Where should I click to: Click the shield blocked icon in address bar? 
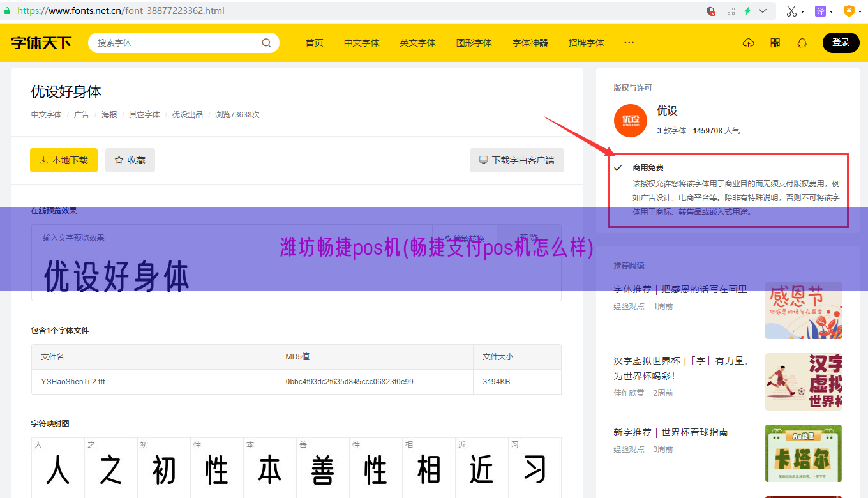pyautogui.click(x=711, y=11)
